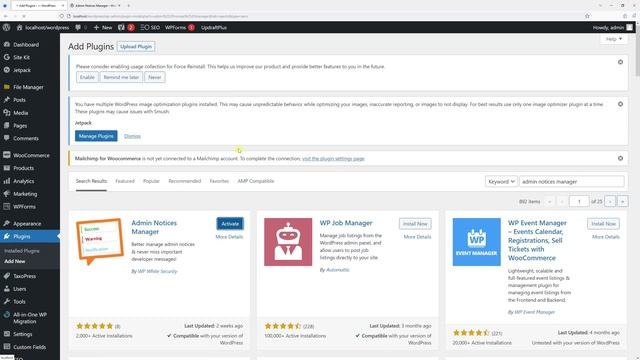
Task: Open Add New plugins submenu link
Action: [15, 261]
